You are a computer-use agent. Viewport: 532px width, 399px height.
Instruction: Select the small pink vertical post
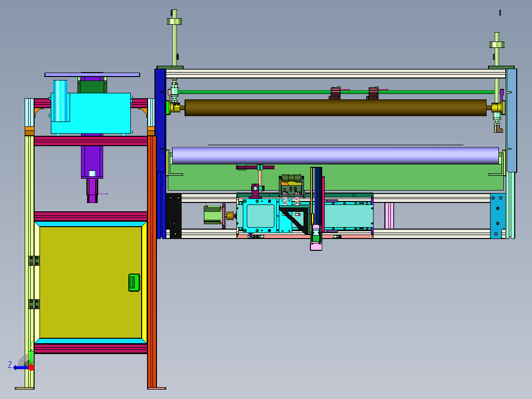[389, 216]
